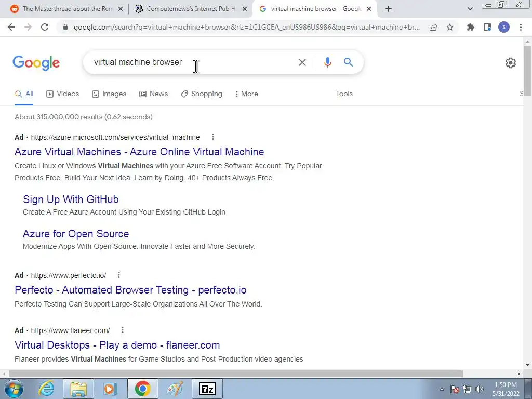This screenshot has height=399, width=532.
Task: Open a new tab with plus
Action: click(389, 9)
